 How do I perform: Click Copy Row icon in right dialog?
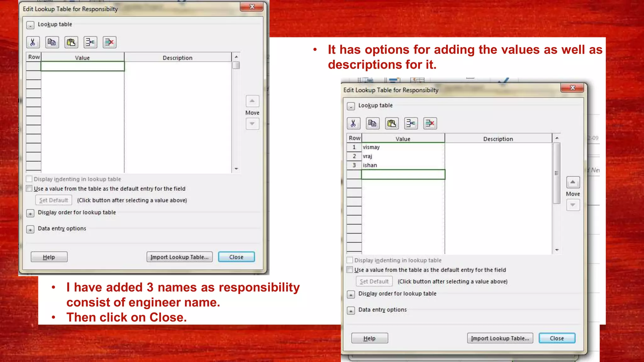pos(373,123)
